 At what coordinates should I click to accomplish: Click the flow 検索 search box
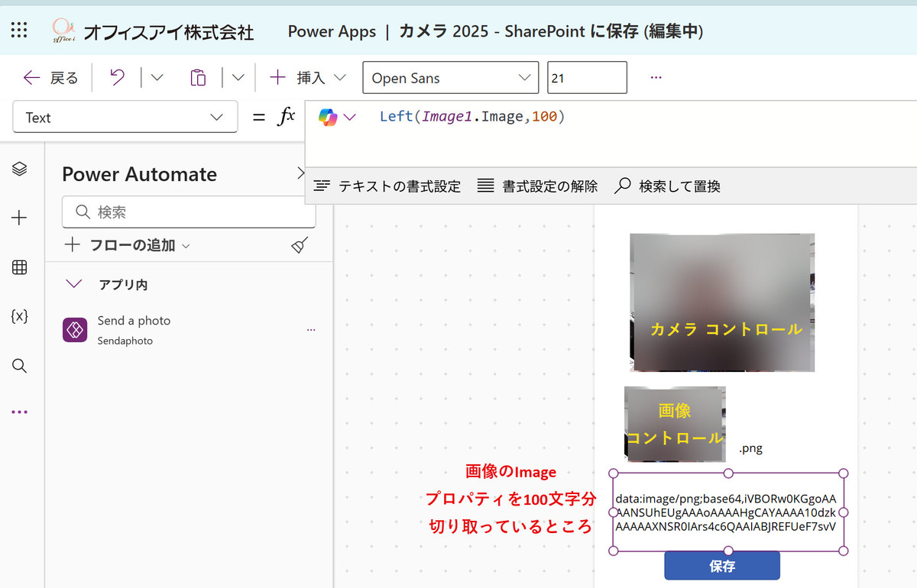click(x=189, y=212)
